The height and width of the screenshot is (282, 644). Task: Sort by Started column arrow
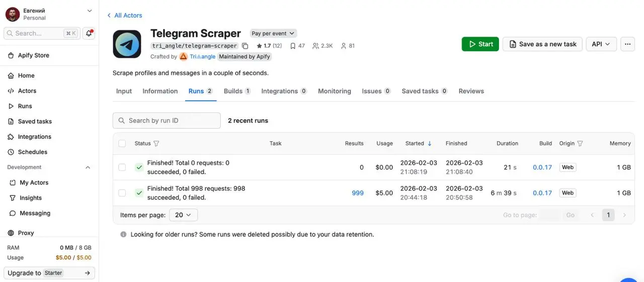pyautogui.click(x=430, y=143)
